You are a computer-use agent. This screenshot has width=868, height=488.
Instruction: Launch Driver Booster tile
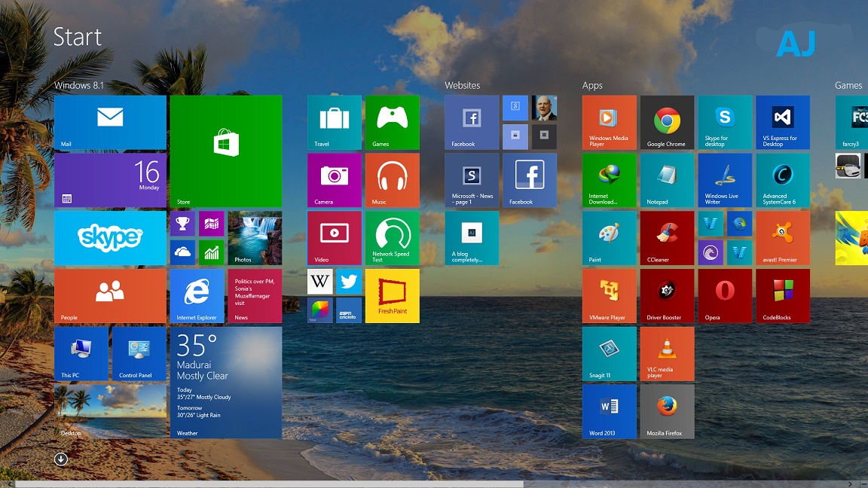tap(667, 296)
